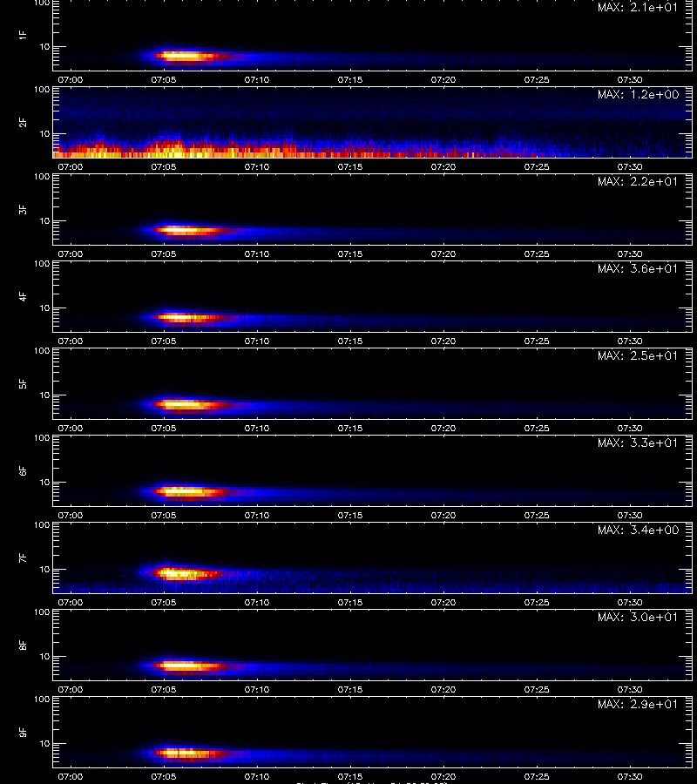Select the 3F panel axis label

coord(22,209)
